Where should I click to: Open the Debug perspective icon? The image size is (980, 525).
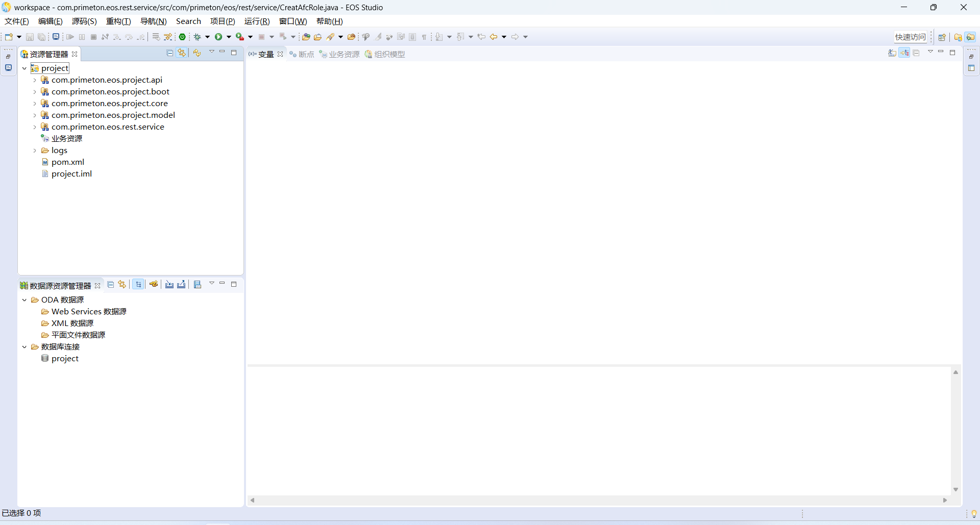970,37
